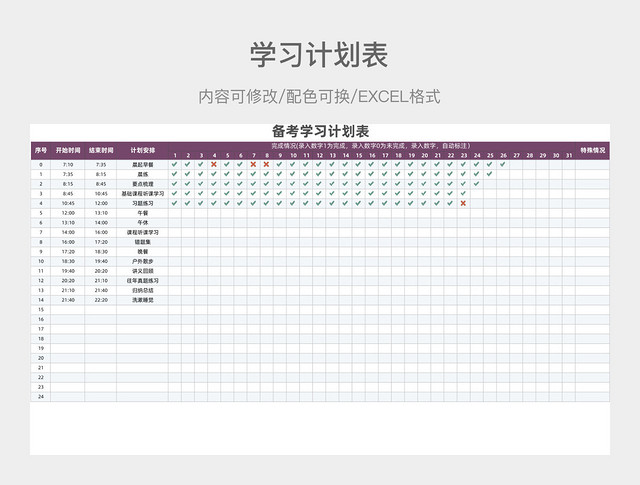Click the day 27 column header
Viewport: 640px width, 485px height.
coord(516,155)
